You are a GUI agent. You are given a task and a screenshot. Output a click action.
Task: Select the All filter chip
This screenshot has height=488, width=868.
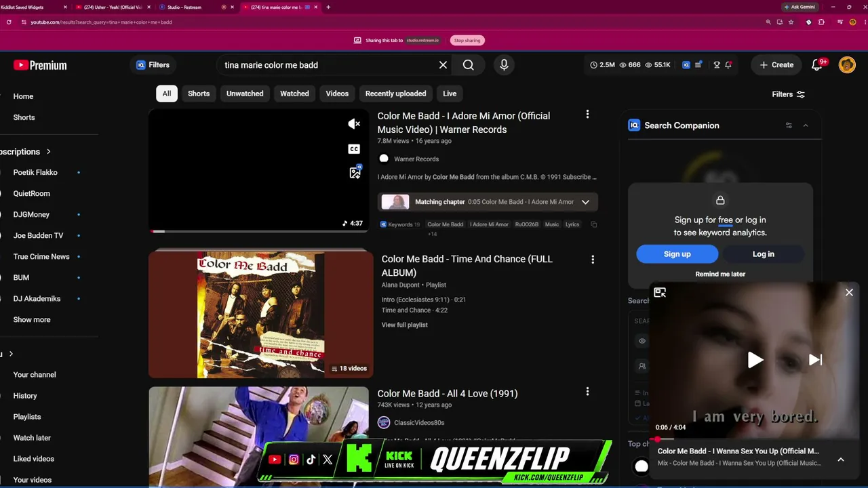coord(167,94)
